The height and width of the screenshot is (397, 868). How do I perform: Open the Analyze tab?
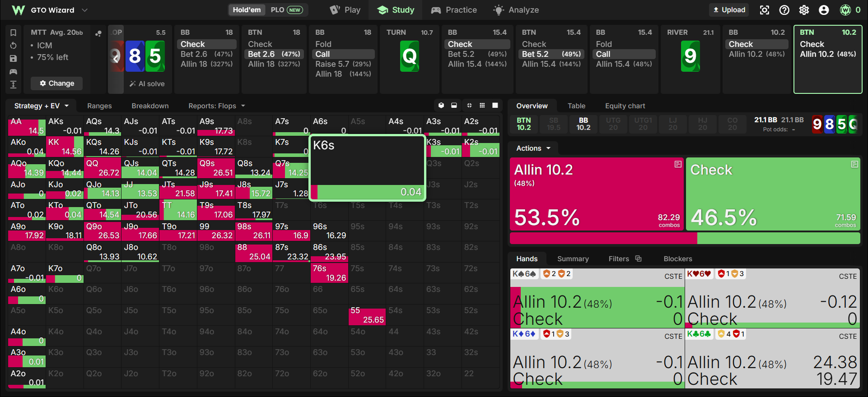[x=516, y=10]
